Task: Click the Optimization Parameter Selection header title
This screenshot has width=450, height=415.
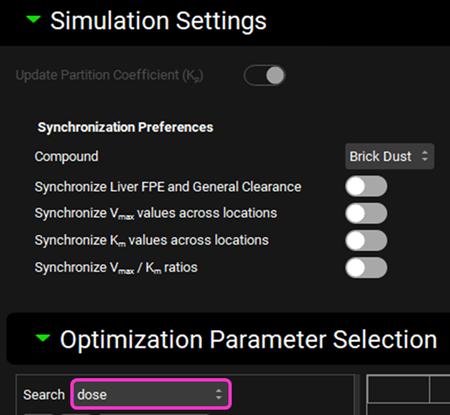Action: coord(248,339)
